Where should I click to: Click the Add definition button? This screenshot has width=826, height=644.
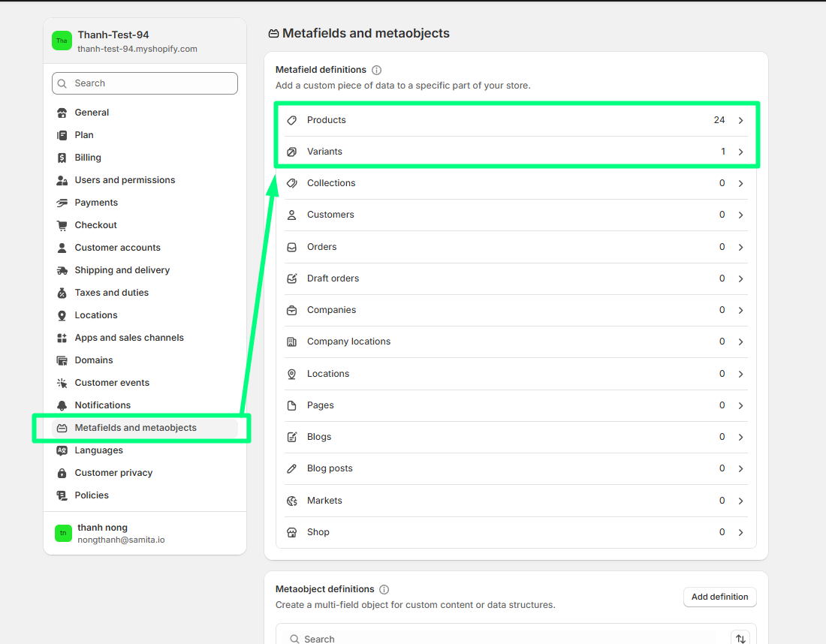pyautogui.click(x=719, y=597)
